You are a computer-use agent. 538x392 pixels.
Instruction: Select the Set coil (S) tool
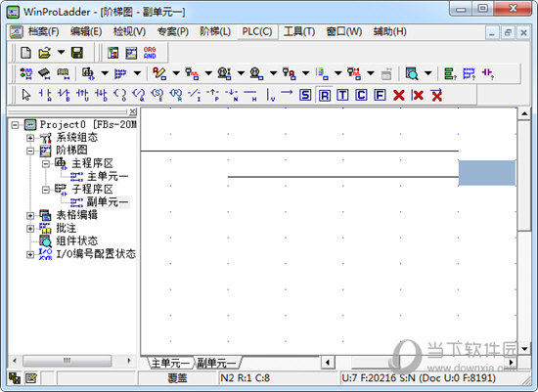(157, 94)
